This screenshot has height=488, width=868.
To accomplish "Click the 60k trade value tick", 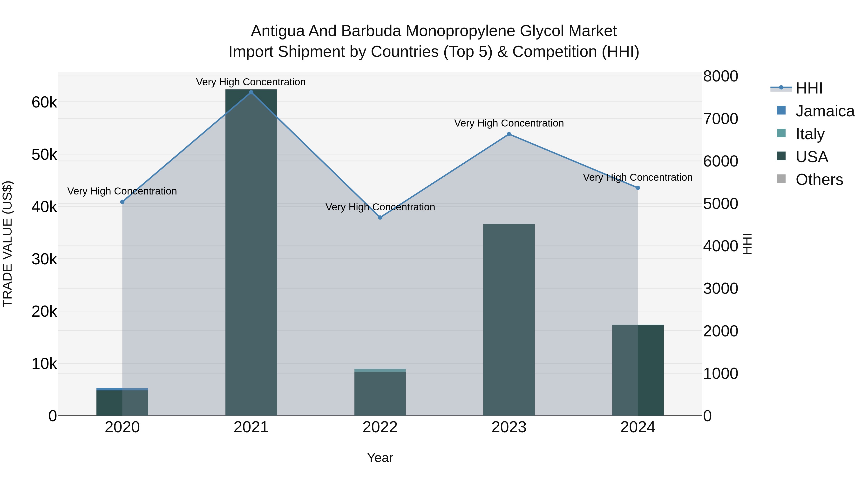I will click(x=44, y=102).
